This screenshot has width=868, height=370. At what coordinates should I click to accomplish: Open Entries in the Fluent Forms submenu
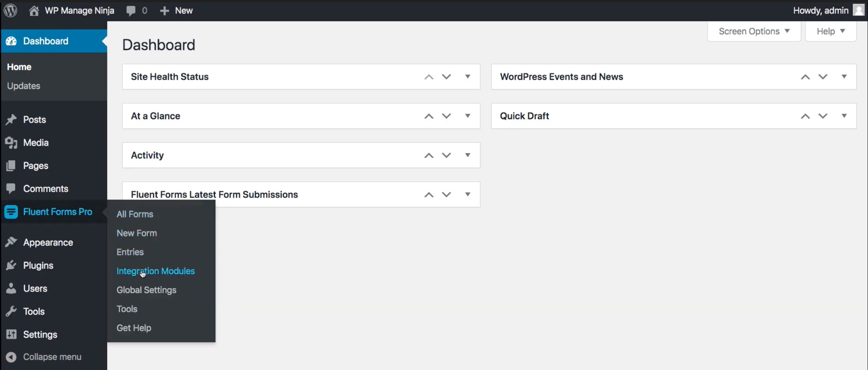click(130, 252)
